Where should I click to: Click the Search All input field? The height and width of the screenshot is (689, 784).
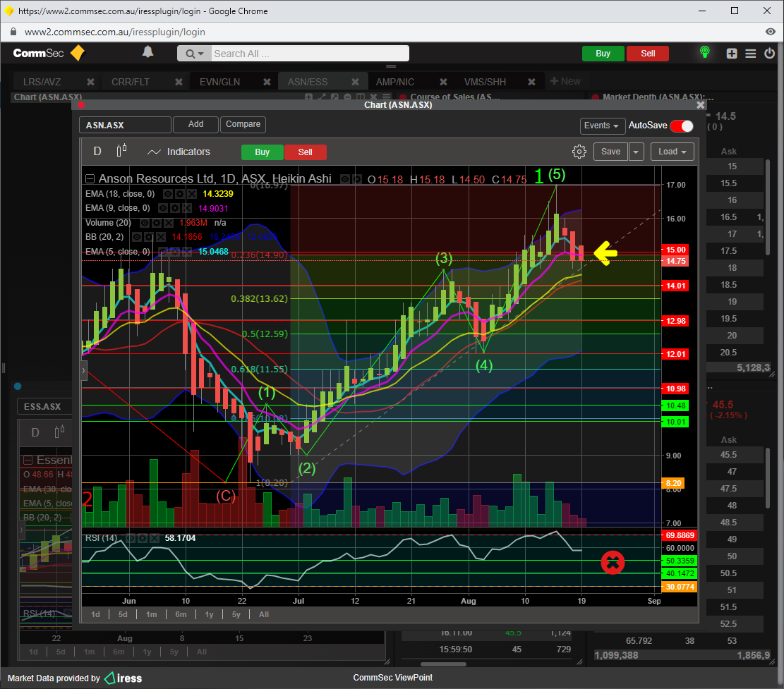coord(309,54)
